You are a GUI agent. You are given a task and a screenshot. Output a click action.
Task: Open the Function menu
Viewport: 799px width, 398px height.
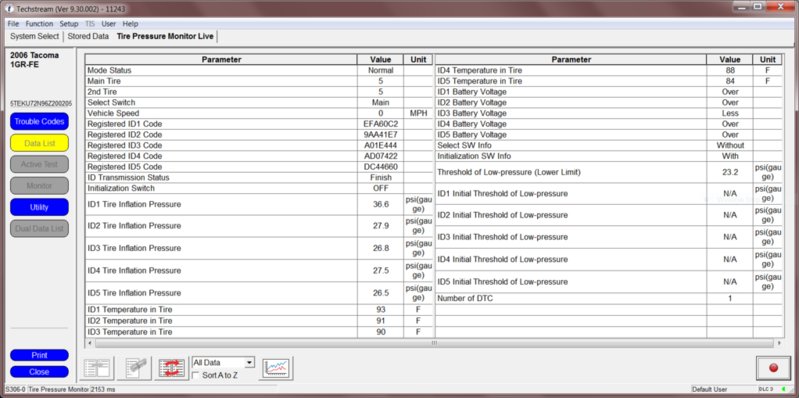pyautogui.click(x=39, y=24)
